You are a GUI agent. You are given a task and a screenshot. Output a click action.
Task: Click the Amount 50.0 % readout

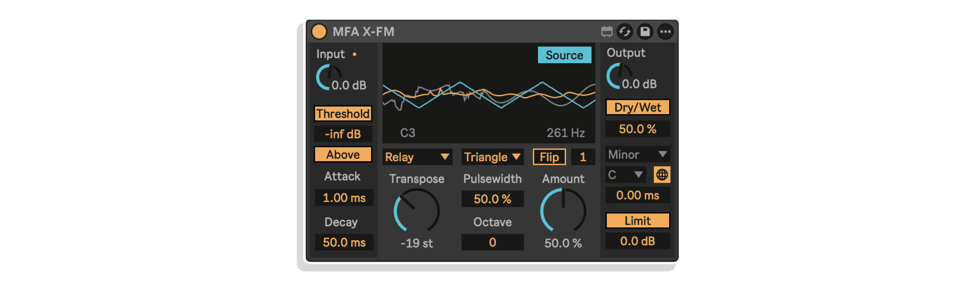coord(563,243)
